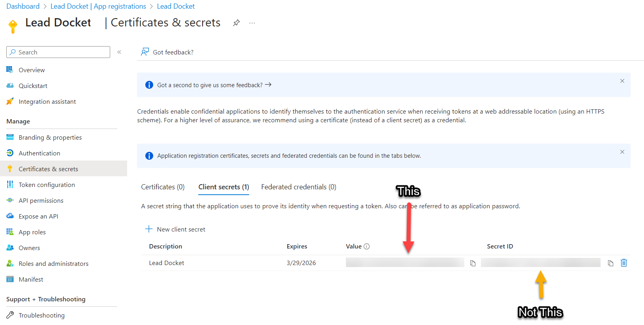The image size is (644, 325).
Task: Open Lead Docket App registrations breadcrumb
Action: click(98, 6)
